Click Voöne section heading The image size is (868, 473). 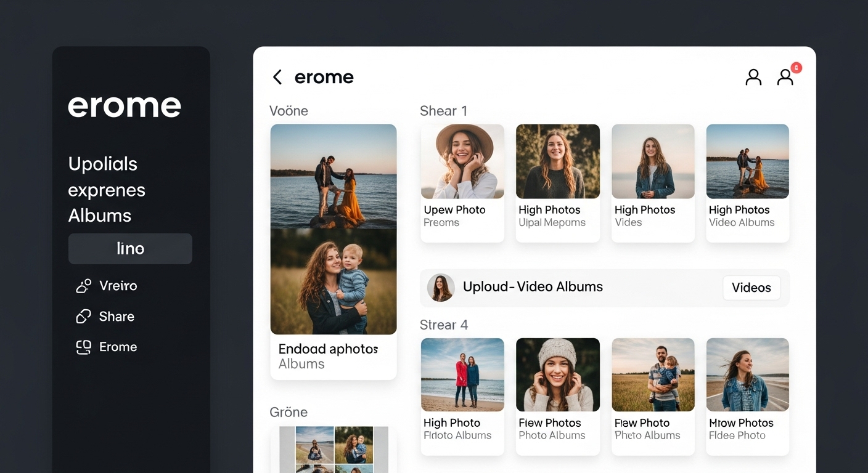[x=289, y=111]
